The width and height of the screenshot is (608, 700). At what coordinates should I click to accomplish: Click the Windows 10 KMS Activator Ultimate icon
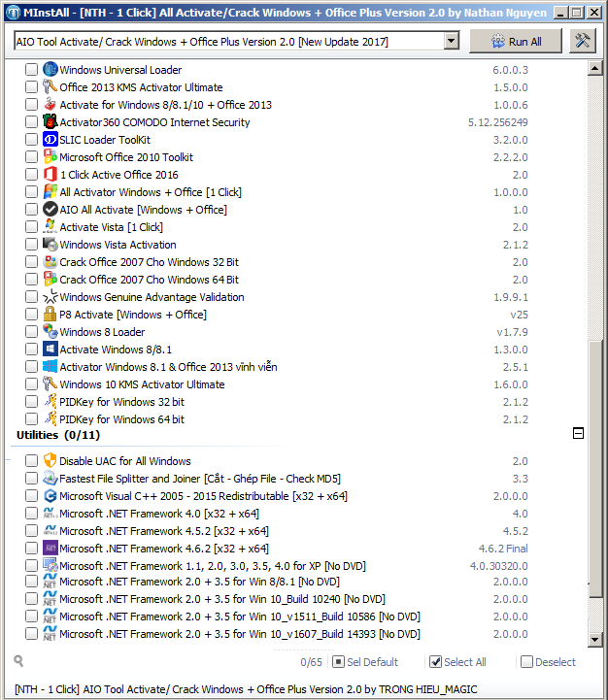pyautogui.click(x=51, y=383)
